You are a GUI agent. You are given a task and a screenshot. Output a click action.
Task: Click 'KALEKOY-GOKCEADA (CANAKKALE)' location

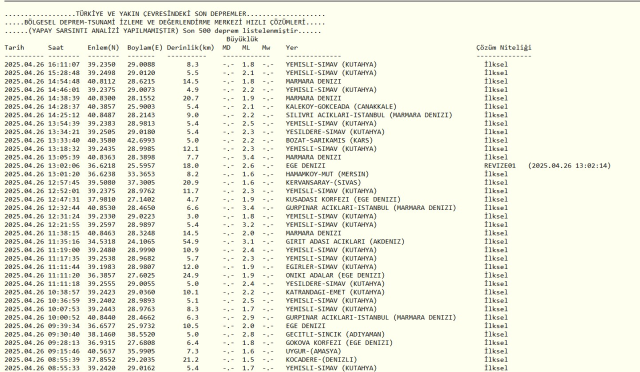point(341,107)
